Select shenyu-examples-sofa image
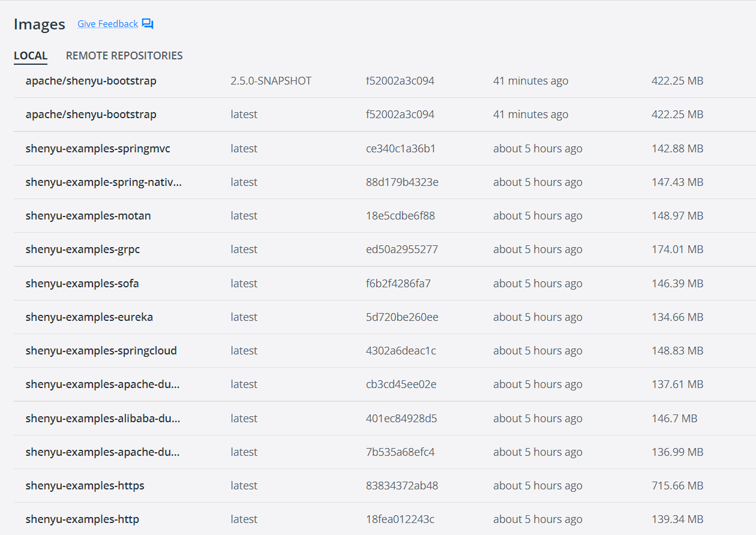Viewport: 756px width, 535px height. pos(82,284)
